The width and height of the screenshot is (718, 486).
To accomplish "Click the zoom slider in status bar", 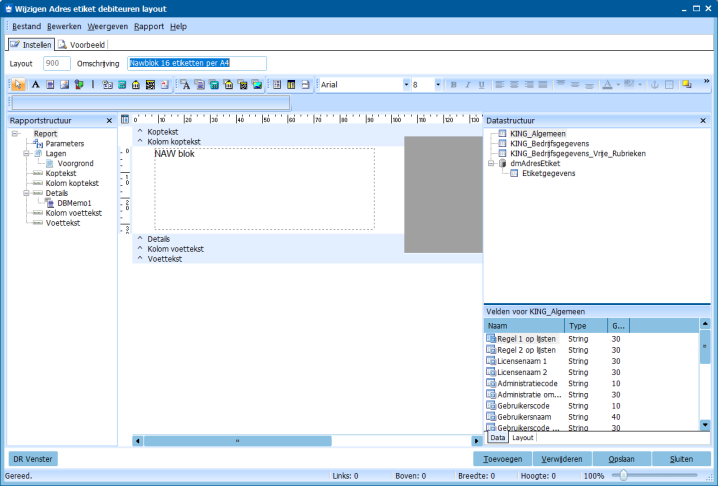I will coord(624,476).
